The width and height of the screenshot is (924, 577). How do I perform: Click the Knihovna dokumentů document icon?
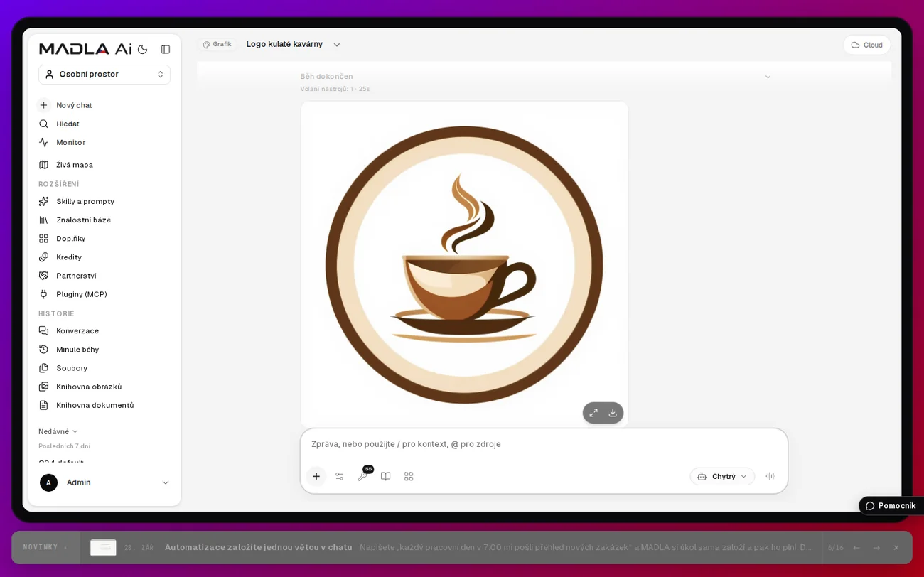click(x=43, y=405)
